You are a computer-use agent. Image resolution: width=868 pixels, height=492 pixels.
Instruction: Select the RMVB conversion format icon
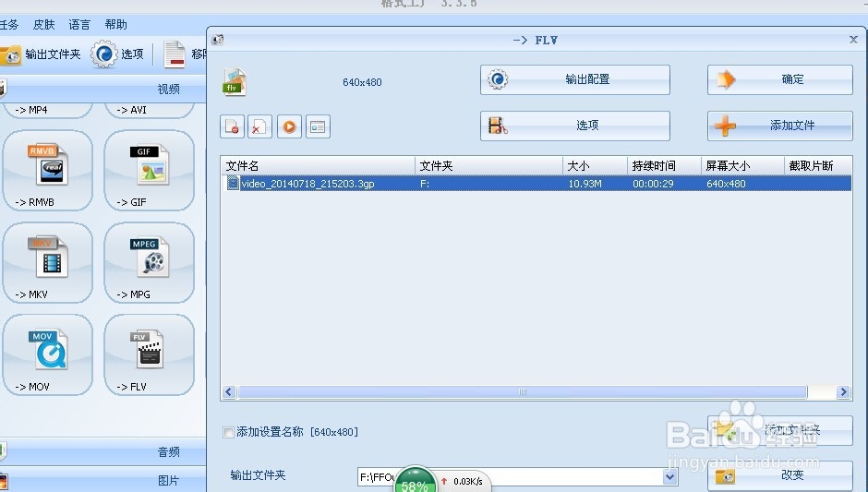[48, 171]
